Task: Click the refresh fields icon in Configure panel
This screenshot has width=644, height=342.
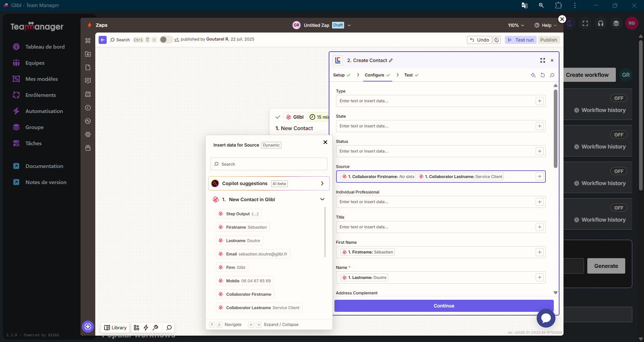Action: pyautogui.click(x=542, y=75)
